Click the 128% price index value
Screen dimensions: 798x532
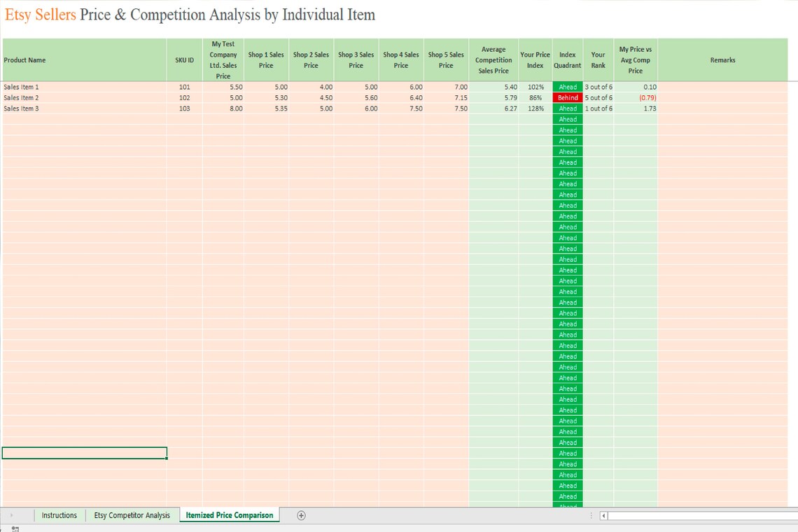click(537, 108)
